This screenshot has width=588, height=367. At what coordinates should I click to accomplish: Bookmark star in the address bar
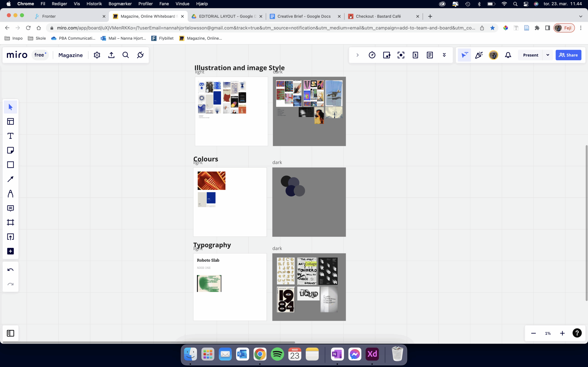click(492, 28)
